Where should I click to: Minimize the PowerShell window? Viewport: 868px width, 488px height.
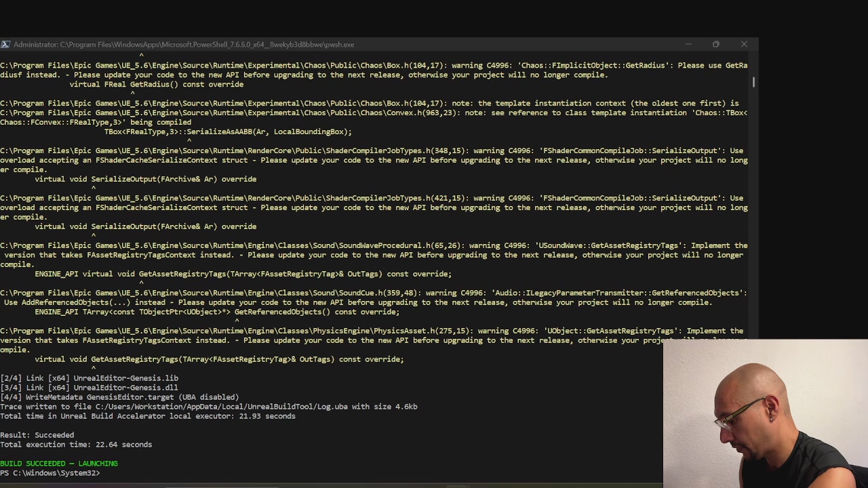tap(688, 45)
